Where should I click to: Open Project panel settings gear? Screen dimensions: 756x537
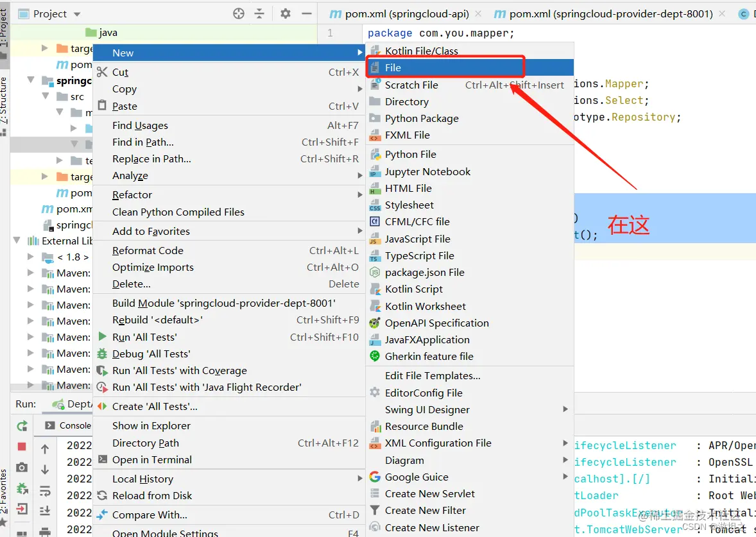[x=286, y=13]
